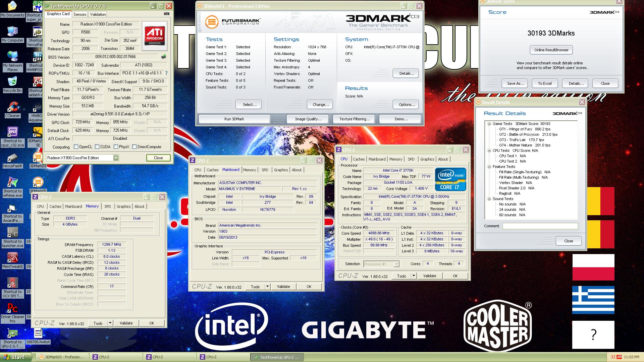Click Save As... in 3DMark Score window
The image size is (644, 362).
(x=515, y=83)
